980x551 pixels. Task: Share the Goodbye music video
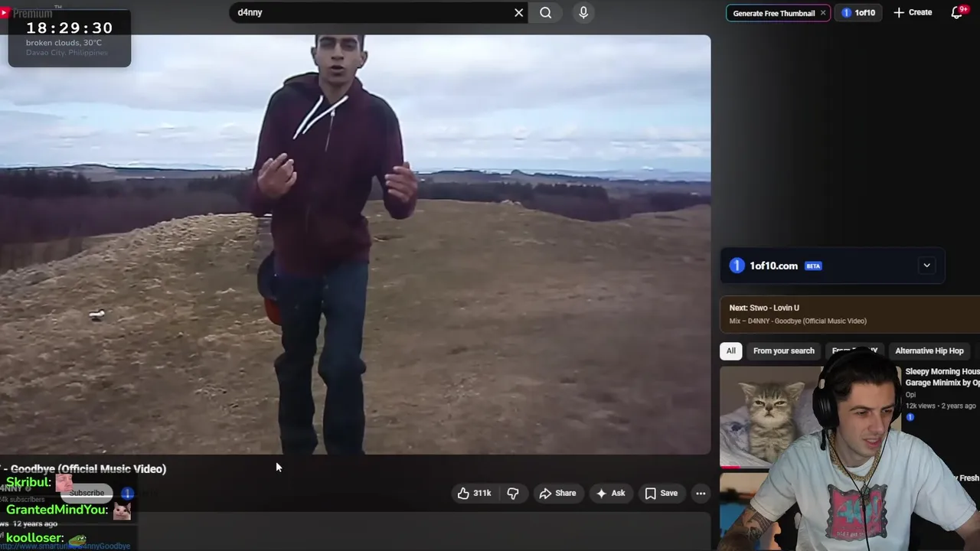pyautogui.click(x=557, y=494)
